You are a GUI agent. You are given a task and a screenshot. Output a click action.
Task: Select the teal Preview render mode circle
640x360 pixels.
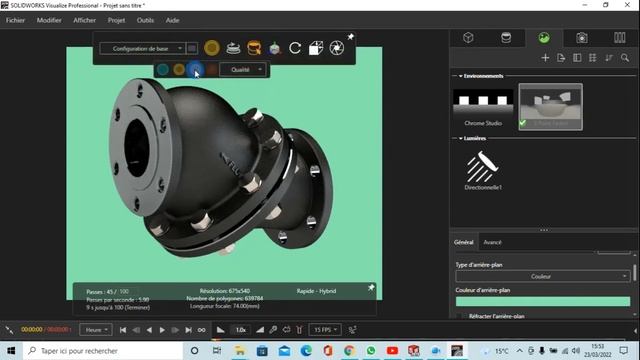pyautogui.click(x=163, y=70)
